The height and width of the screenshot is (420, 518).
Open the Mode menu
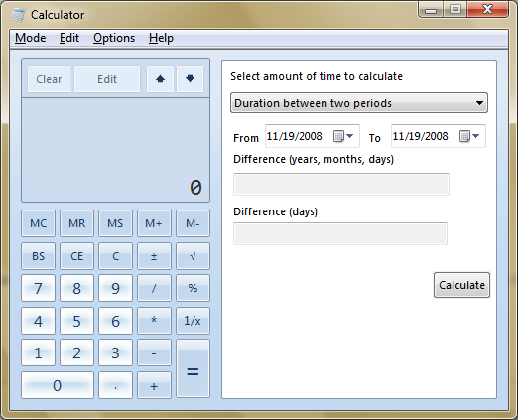[x=31, y=38]
